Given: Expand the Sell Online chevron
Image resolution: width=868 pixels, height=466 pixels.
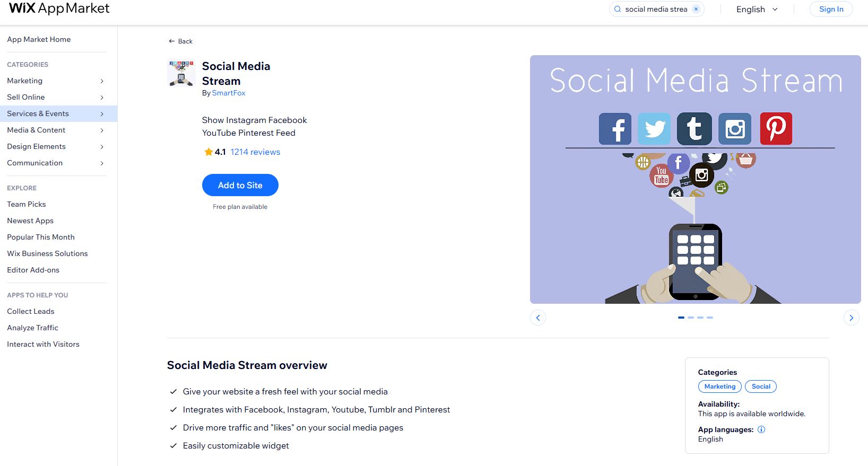Looking at the screenshot, I should 102,98.
